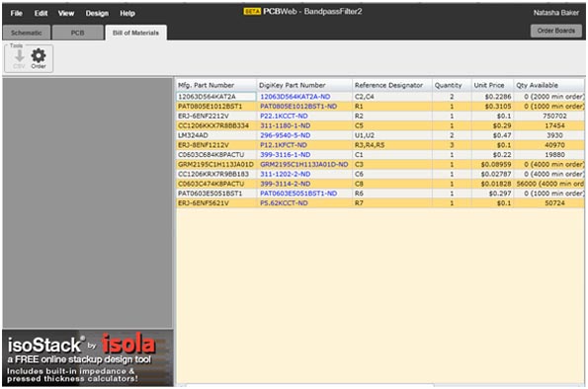The image size is (588, 389).
Task: Switch to the PCB tab
Action: point(78,33)
